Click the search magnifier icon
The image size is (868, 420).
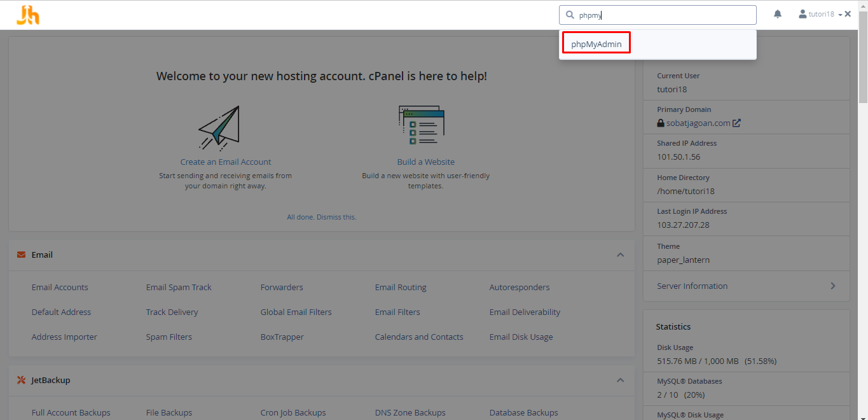coord(570,15)
